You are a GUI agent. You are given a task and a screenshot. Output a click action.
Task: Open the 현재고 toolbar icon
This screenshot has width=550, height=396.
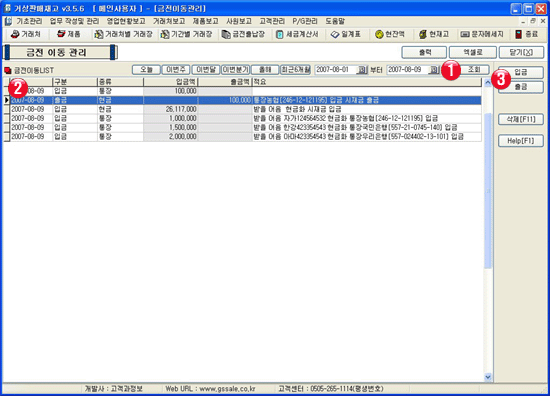click(x=434, y=34)
